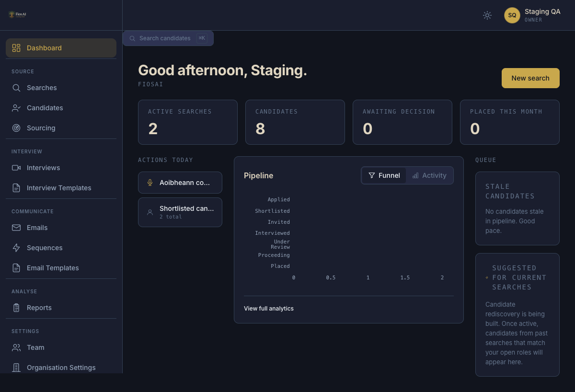This screenshot has height=392, width=575.
Task: Click sparkle icon beside Suggested searches
Action: (x=487, y=277)
